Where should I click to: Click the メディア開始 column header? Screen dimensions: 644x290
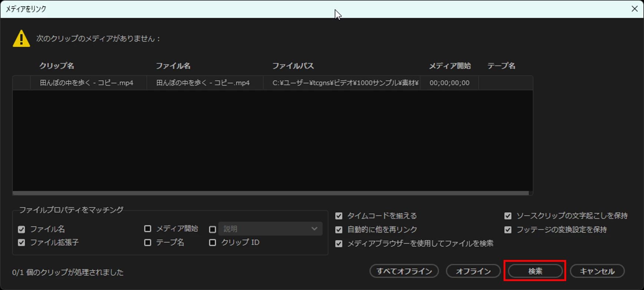(450, 66)
